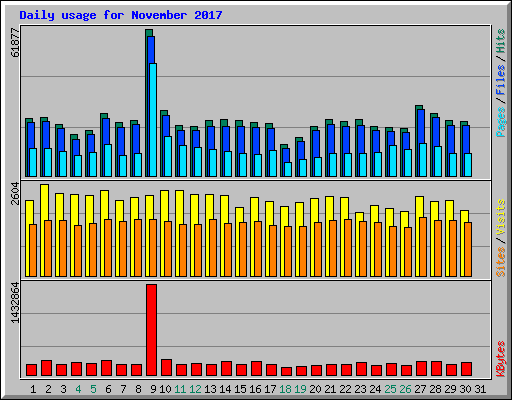Image resolution: width=512 pixels, height=400 pixels.
Task: Click day 22 on the x-axis
Action: click(x=345, y=389)
